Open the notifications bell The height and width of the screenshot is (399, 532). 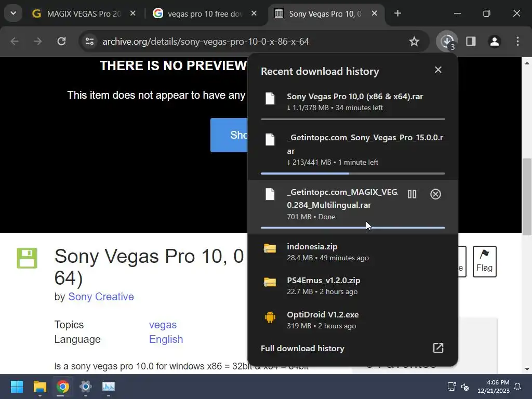(518, 387)
